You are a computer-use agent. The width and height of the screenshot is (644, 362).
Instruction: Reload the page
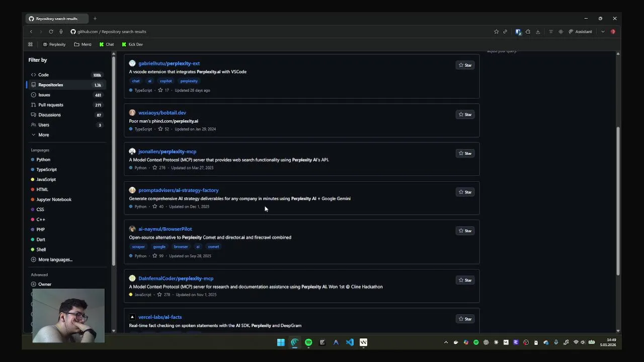[x=51, y=32]
